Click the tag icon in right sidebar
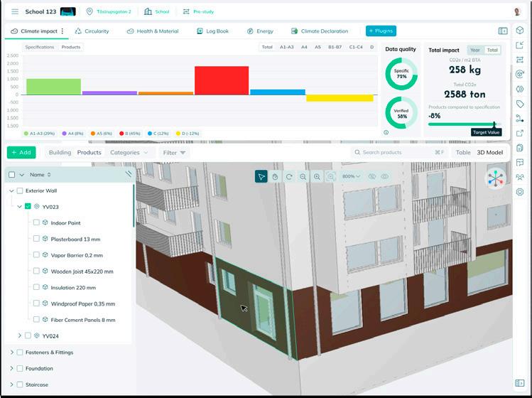This screenshot has height=398, width=532. [519, 104]
